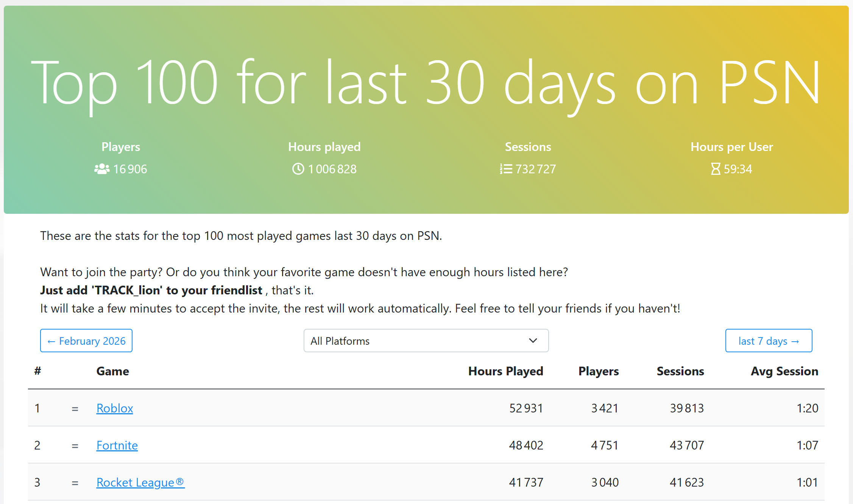This screenshot has width=853, height=504.
Task: Click the clock icon beside hours played
Action: (x=298, y=169)
